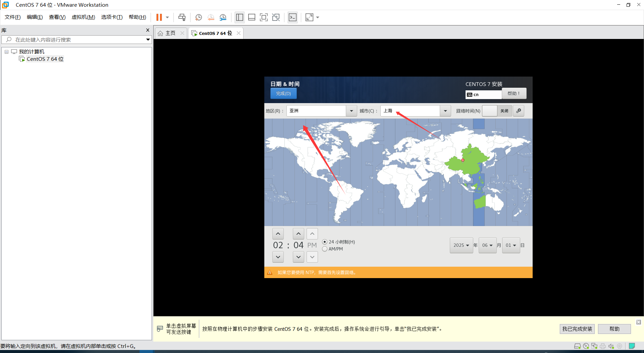Image resolution: width=644 pixels, height=353 pixels.
Task: Select the AM/PM radio button
Action: coord(325,249)
